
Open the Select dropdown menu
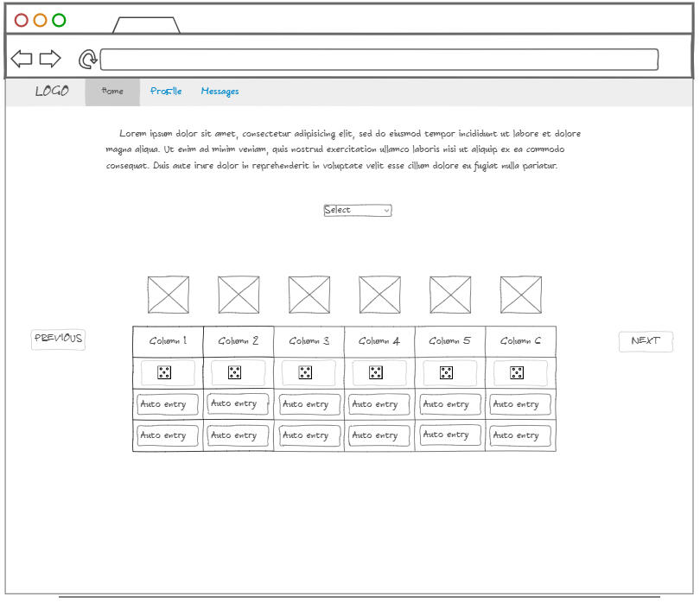point(357,210)
